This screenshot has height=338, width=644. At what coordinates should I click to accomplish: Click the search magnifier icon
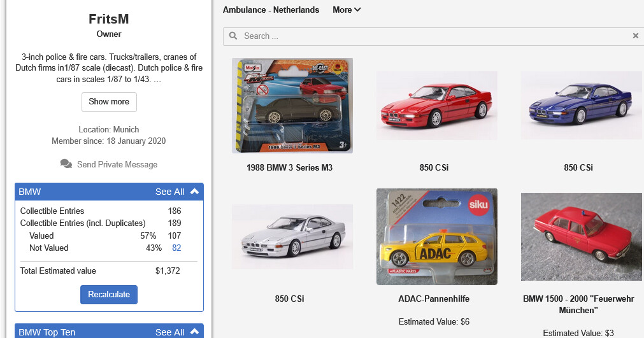click(x=233, y=36)
